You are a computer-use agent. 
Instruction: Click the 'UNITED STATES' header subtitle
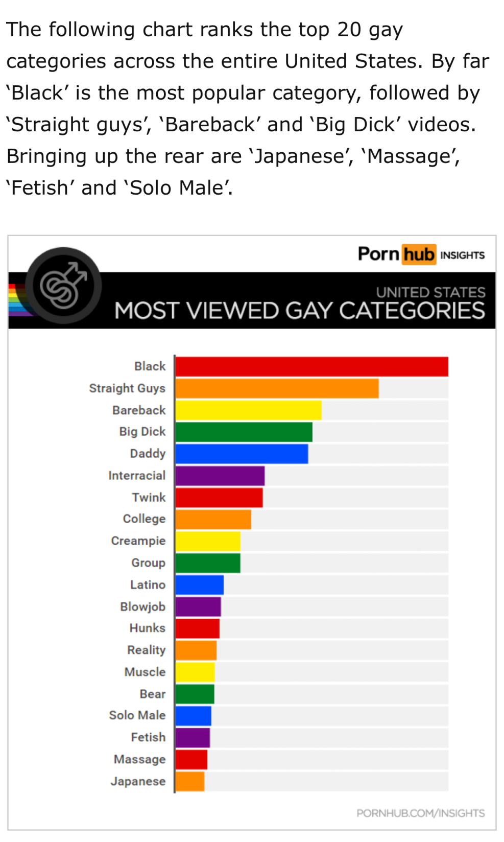pos(430,292)
